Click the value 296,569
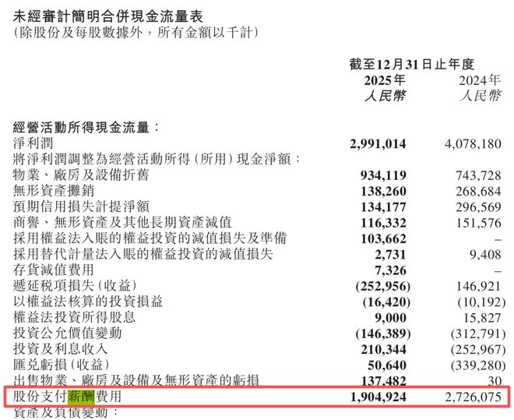This screenshot has width=514, height=420. coord(479,207)
